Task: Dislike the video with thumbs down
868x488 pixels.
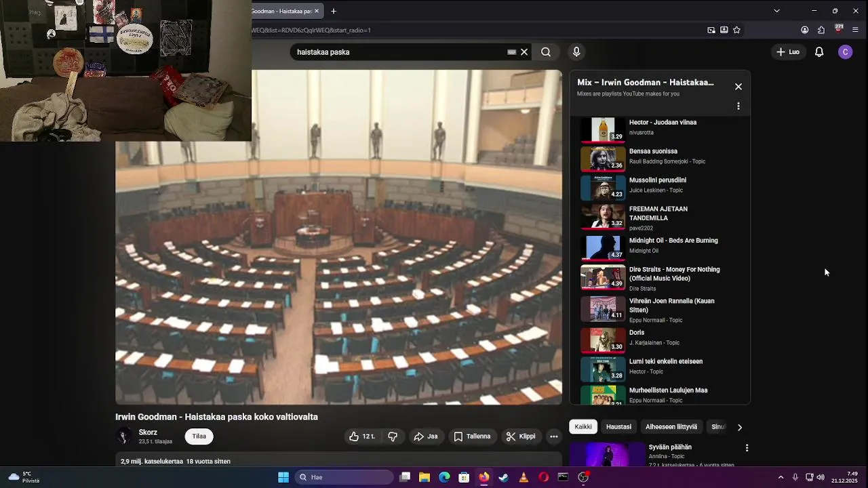Action: coord(393,436)
